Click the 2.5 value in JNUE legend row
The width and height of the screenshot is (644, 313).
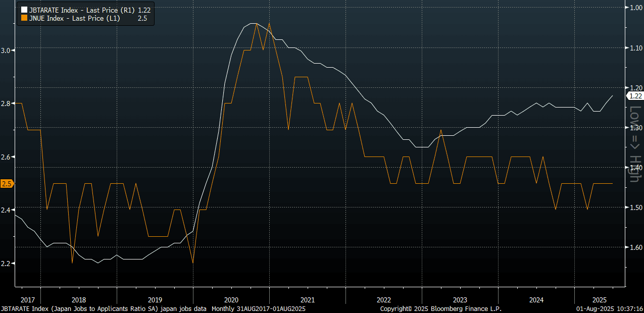click(x=142, y=18)
